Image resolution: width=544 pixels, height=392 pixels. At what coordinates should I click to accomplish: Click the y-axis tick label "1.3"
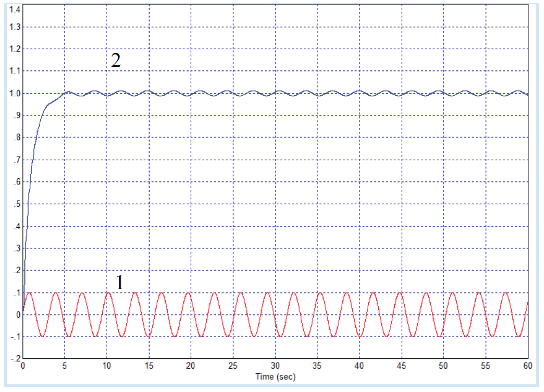coord(15,27)
